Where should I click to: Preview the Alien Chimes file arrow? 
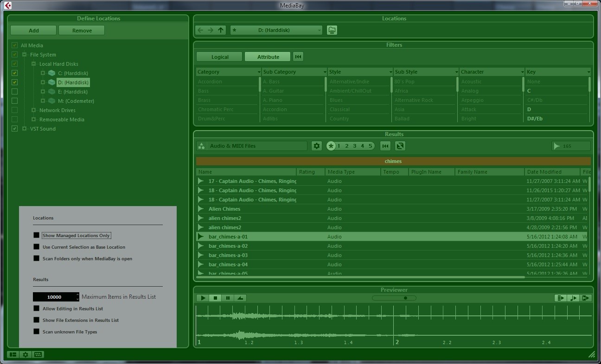(201, 209)
